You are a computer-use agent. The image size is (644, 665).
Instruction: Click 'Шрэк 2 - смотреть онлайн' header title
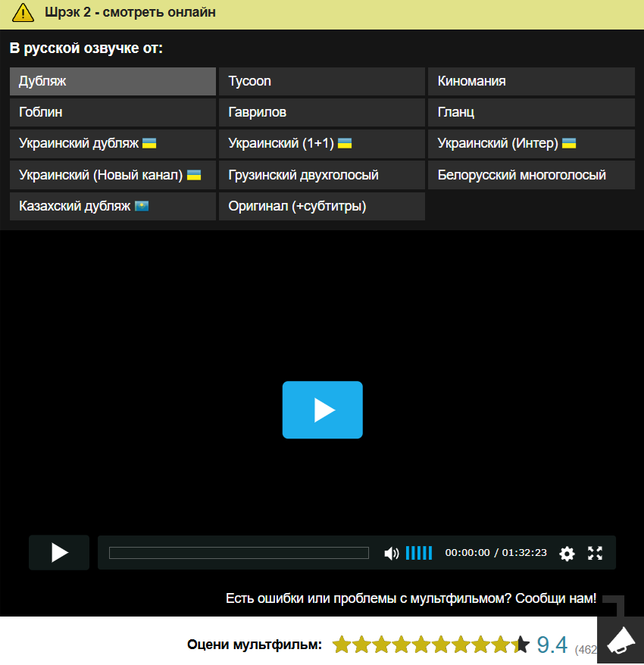click(130, 12)
